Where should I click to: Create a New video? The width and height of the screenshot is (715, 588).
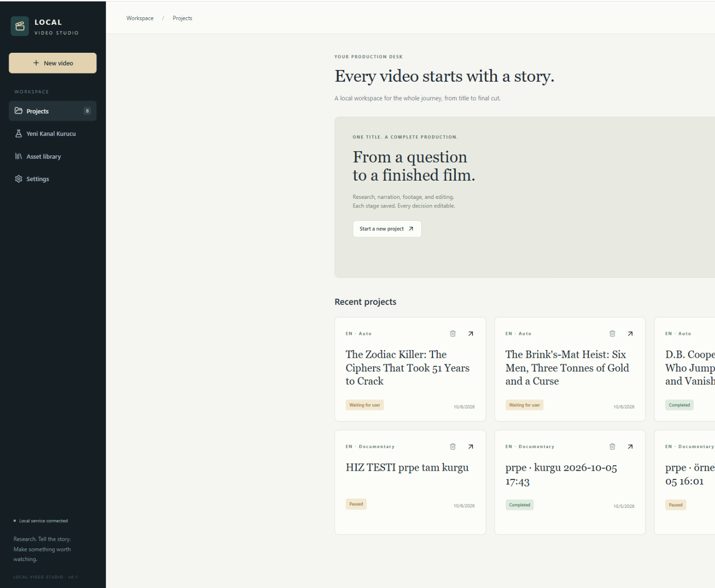(x=53, y=63)
